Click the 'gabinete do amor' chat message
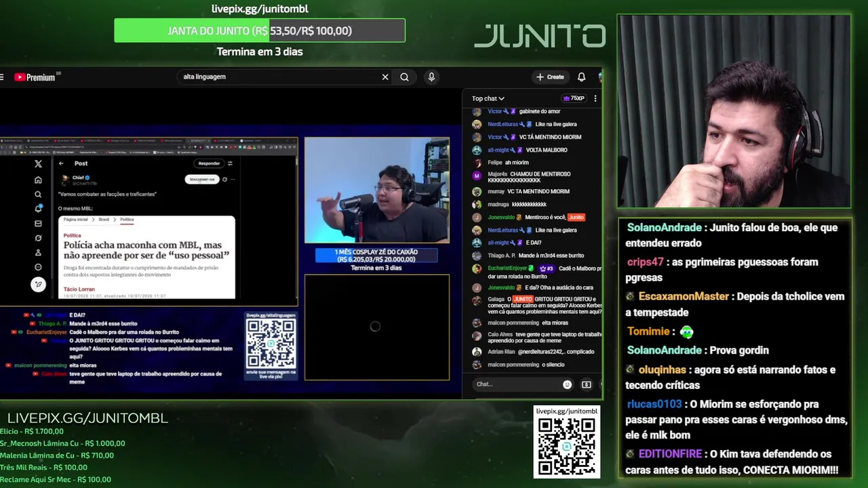This screenshot has width=868, height=488. tap(540, 111)
